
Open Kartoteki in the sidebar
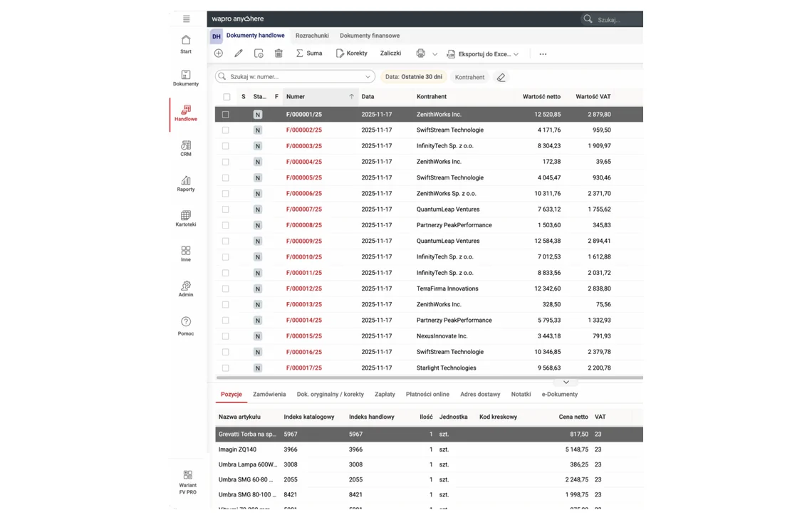(x=186, y=219)
